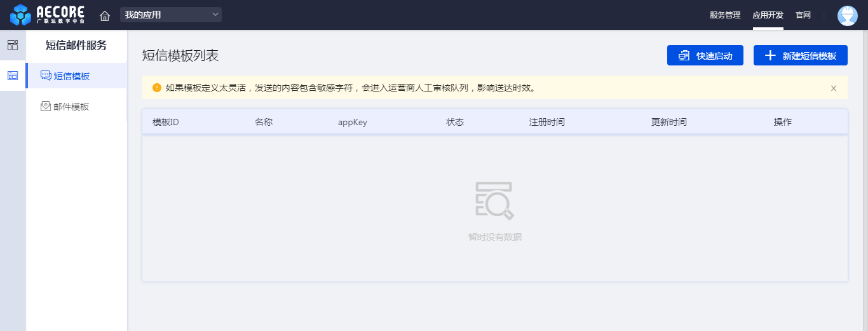This screenshot has height=331, width=868.
Task: Click the 状态 column header
Action: pos(455,122)
